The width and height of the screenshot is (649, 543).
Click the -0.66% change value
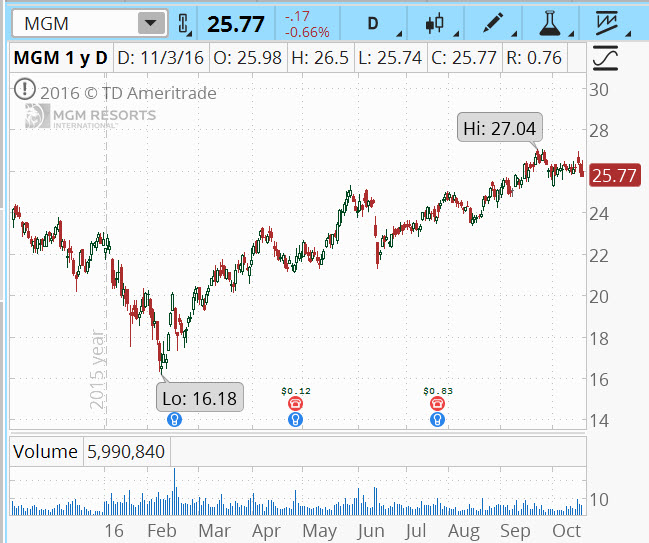pyautogui.click(x=307, y=32)
